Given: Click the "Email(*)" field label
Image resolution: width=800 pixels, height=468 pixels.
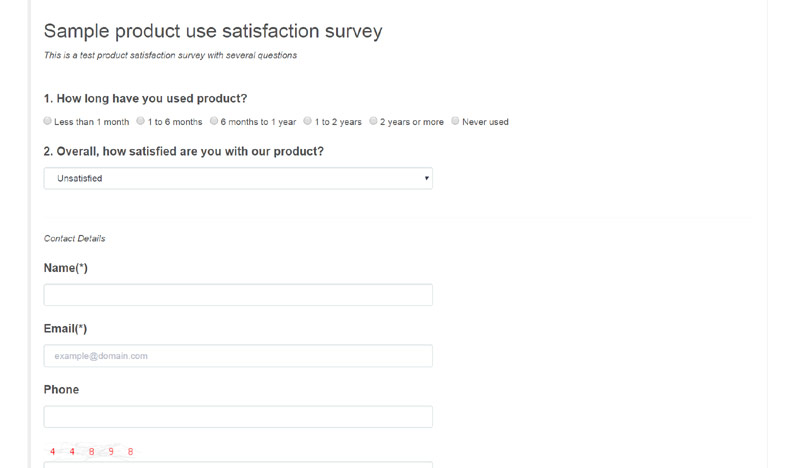Looking at the screenshot, I should pyautogui.click(x=66, y=329).
